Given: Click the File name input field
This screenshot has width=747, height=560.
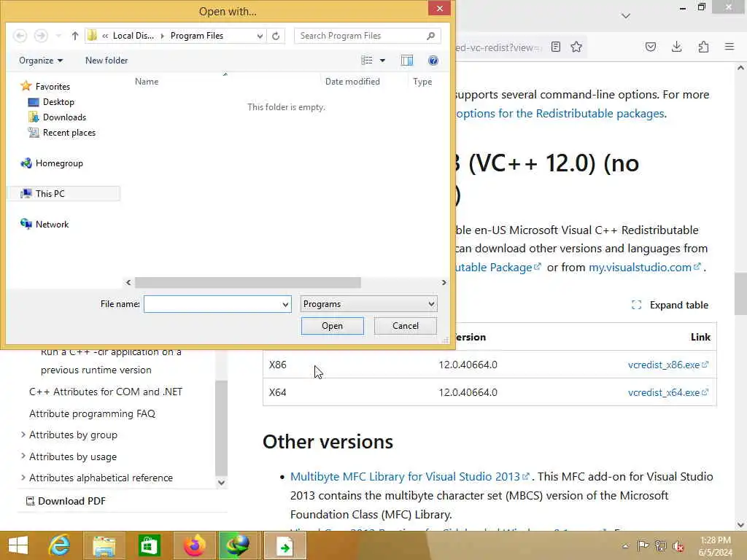Looking at the screenshot, I should [217, 304].
